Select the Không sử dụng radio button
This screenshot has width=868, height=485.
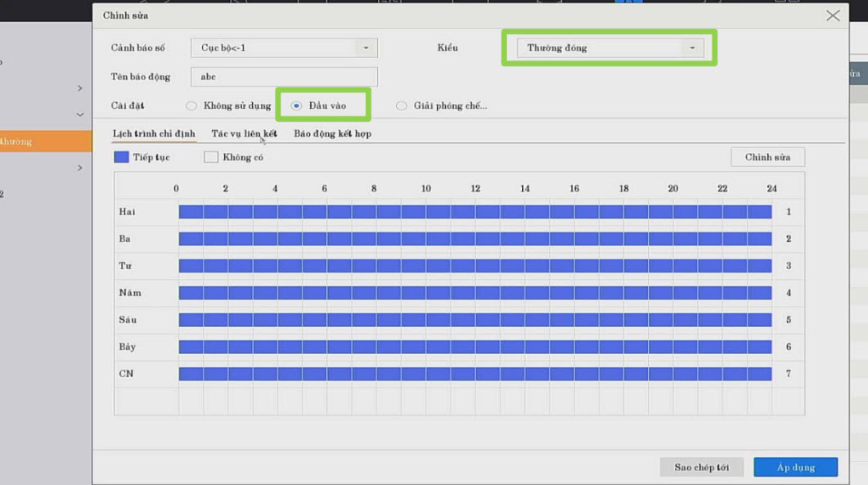tap(191, 106)
